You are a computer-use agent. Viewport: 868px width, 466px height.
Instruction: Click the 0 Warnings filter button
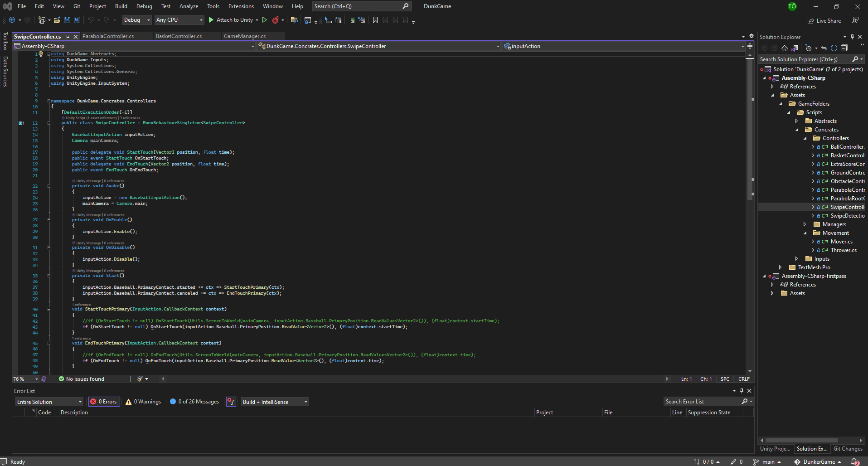[x=143, y=402]
